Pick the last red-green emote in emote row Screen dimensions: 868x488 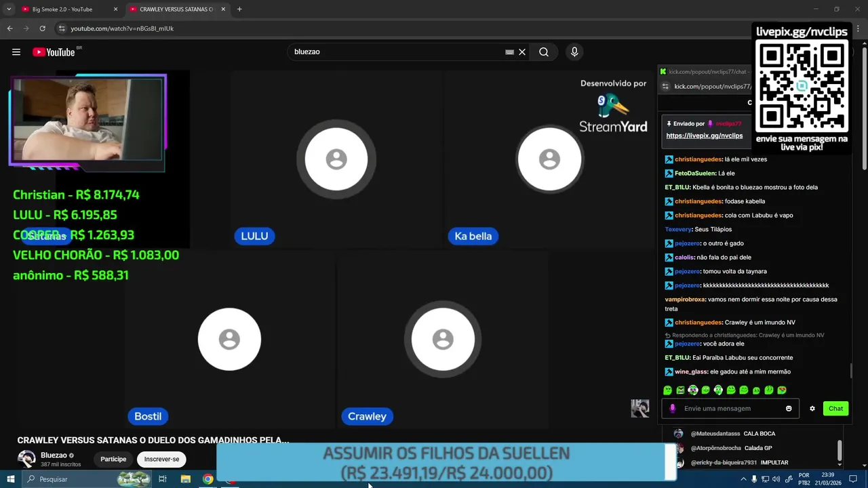click(x=782, y=390)
